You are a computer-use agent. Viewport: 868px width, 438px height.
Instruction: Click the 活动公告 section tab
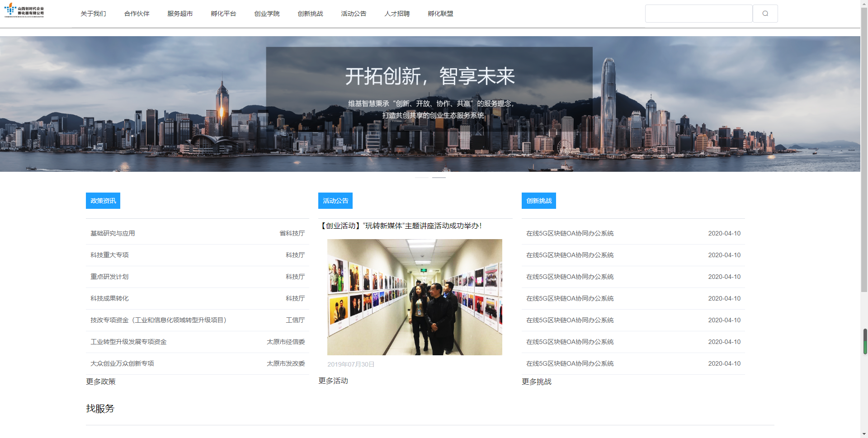tap(335, 201)
